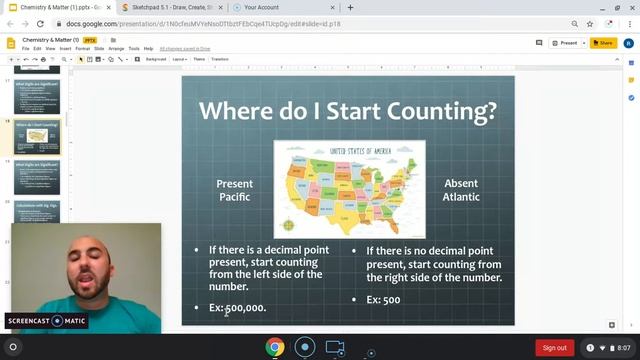Choose the Select arrow cursor tool
This screenshot has height=360, width=640.
[81, 60]
